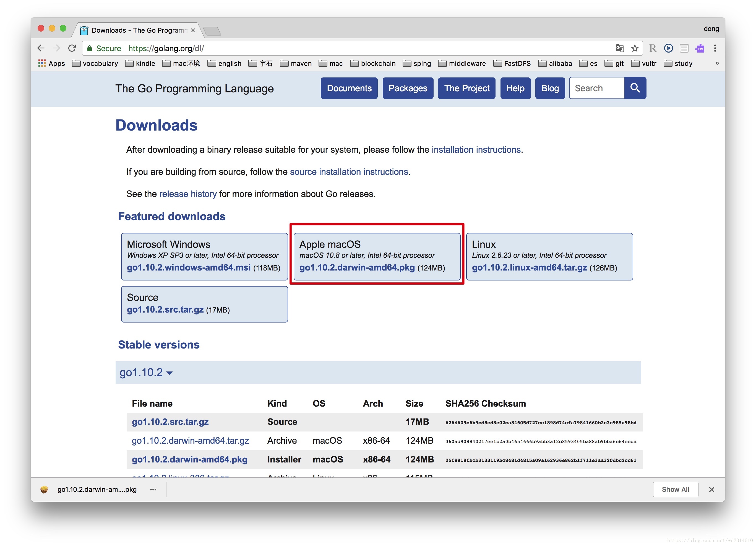Download go1.10.2.windows-amd64.msi from featured
756x546 pixels.
[189, 267]
